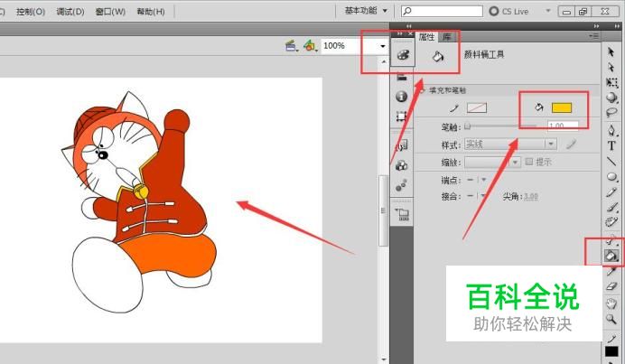Select the Zoom magnifier tool
This screenshot has height=364, width=625.
click(611, 319)
